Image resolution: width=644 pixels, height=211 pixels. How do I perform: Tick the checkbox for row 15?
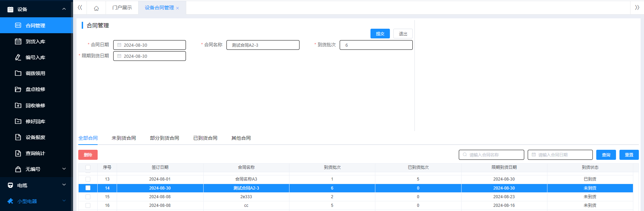[88, 197]
